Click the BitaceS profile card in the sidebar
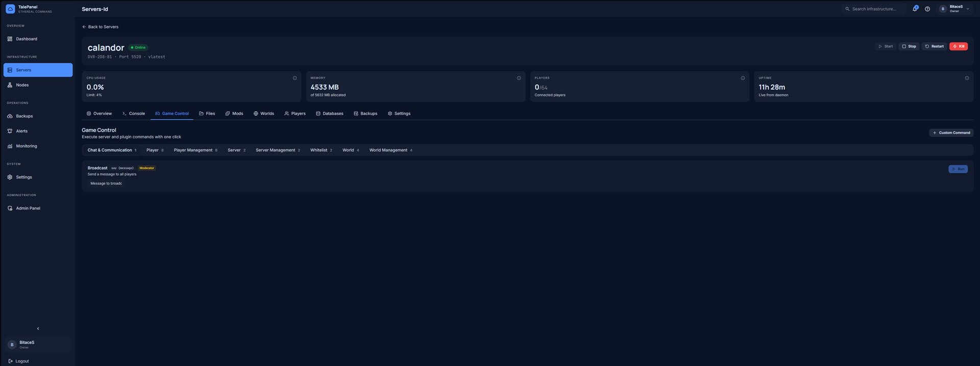The width and height of the screenshot is (980, 366). [x=38, y=345]
